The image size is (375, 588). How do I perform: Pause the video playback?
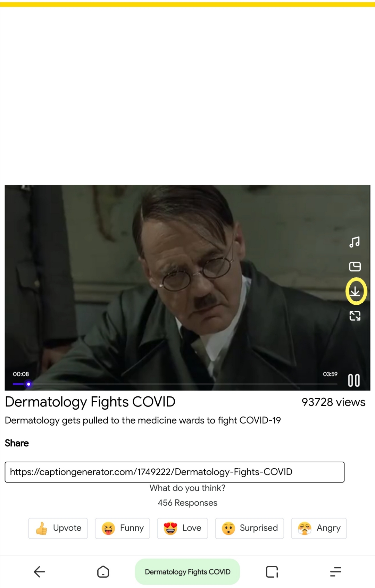(x=354, y=380)
